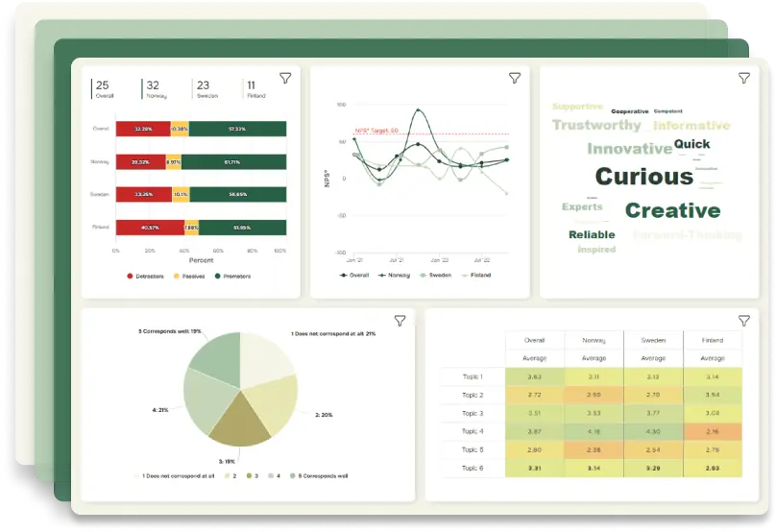Toggle the Overall line in NPS legend
The height and width of the screenshot is (532, 776).
[355, 275]
